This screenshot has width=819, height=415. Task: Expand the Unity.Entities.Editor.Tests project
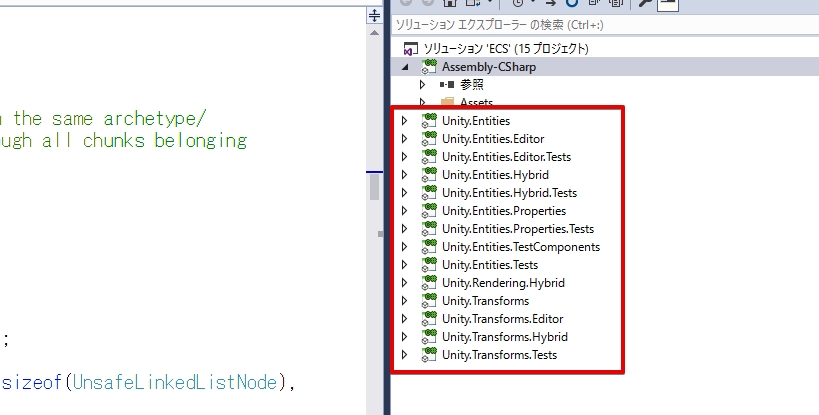click(x=404, y=157)
